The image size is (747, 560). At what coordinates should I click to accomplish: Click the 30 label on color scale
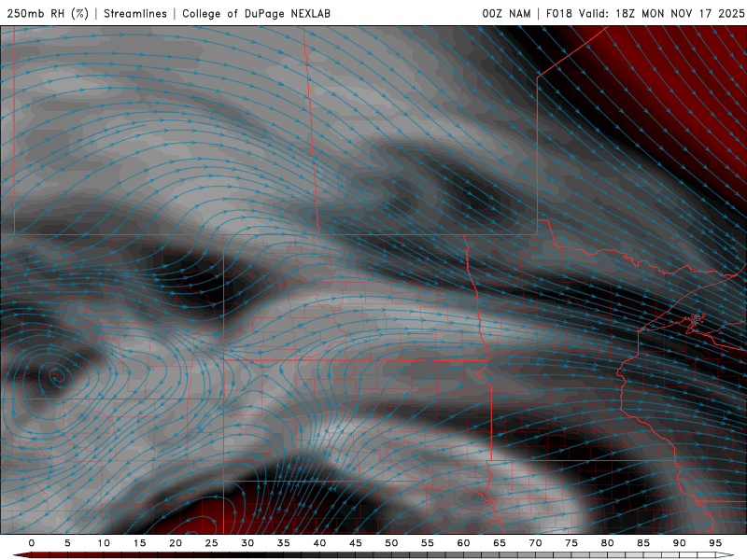[247, 543]
